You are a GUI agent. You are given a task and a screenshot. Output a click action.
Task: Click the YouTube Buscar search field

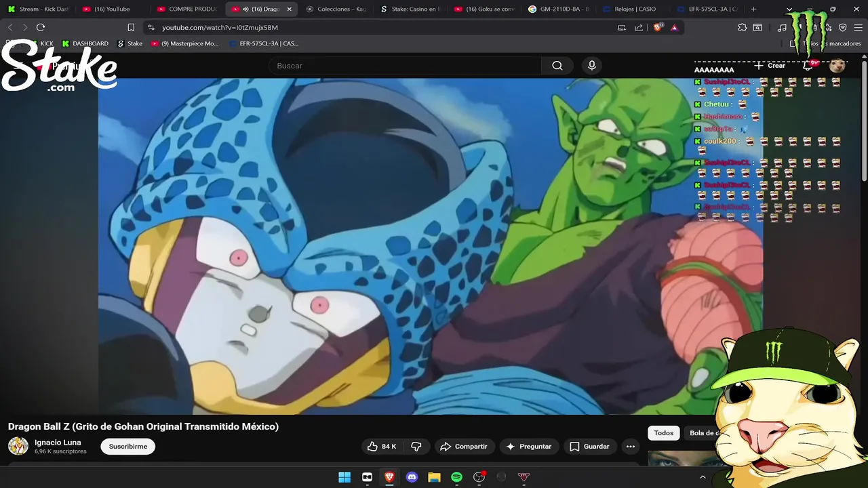click(x=405, y=66)
